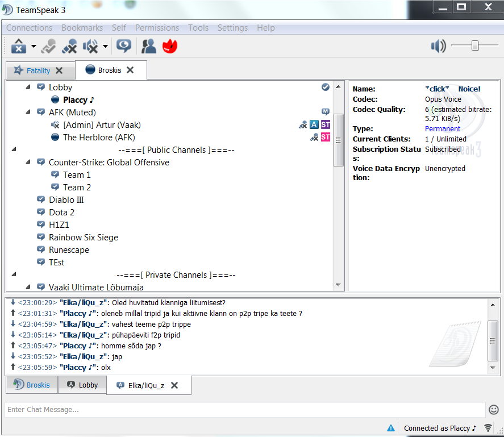Close the Broskis server tab
Screen dimensions: 504x437
(130, 70)
